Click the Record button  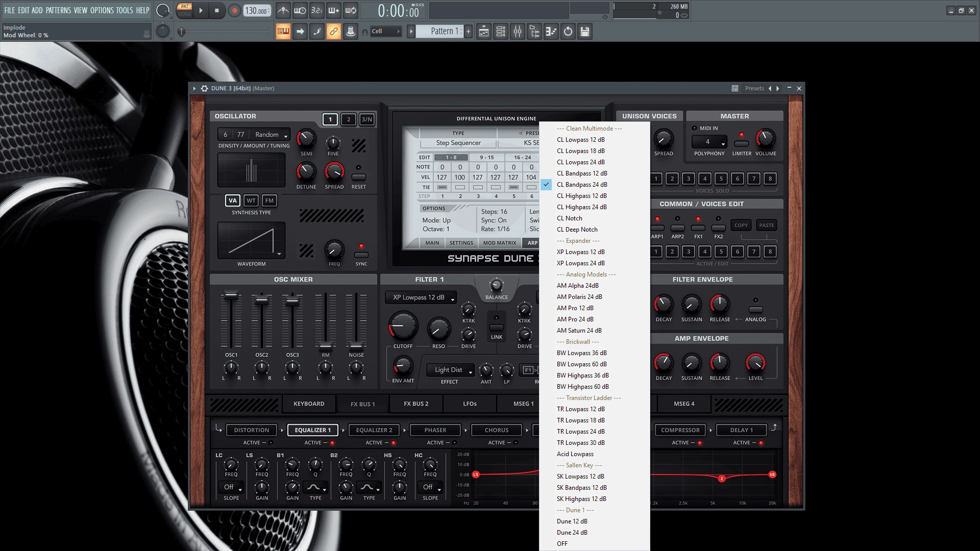pos(234,10)
